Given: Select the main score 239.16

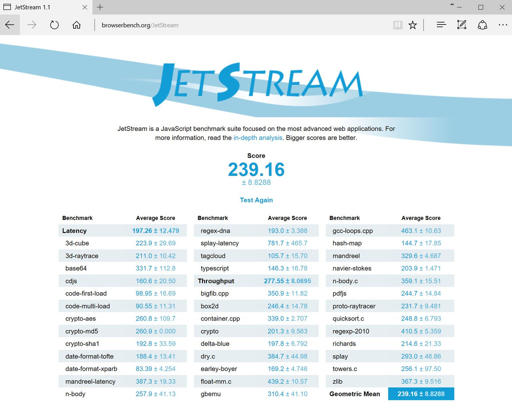Looking at the screenshot, I should click(x=256, y=170).
